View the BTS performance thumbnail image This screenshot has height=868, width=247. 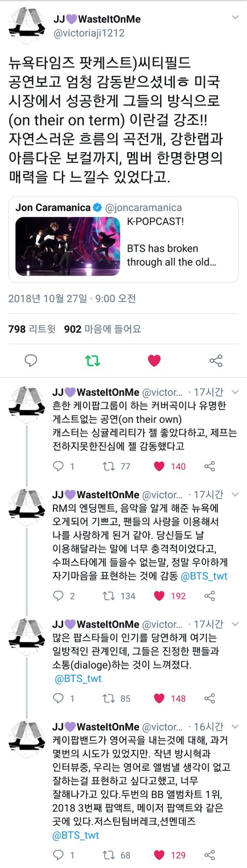[67, 246]
